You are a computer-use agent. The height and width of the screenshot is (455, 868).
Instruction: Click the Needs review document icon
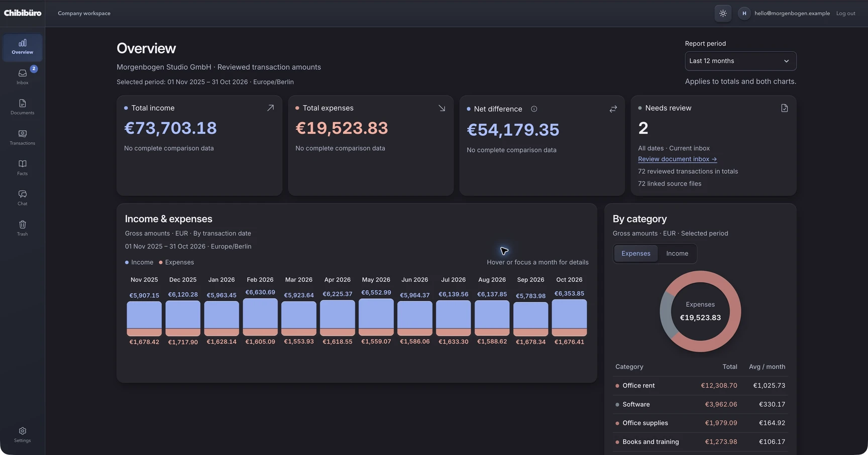[785, 108]
